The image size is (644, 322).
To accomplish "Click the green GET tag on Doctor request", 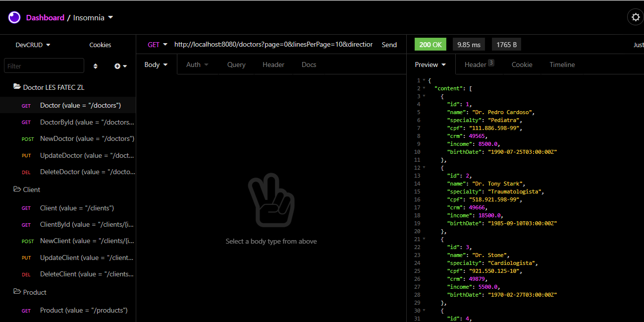I will click(x=26, y=105).
